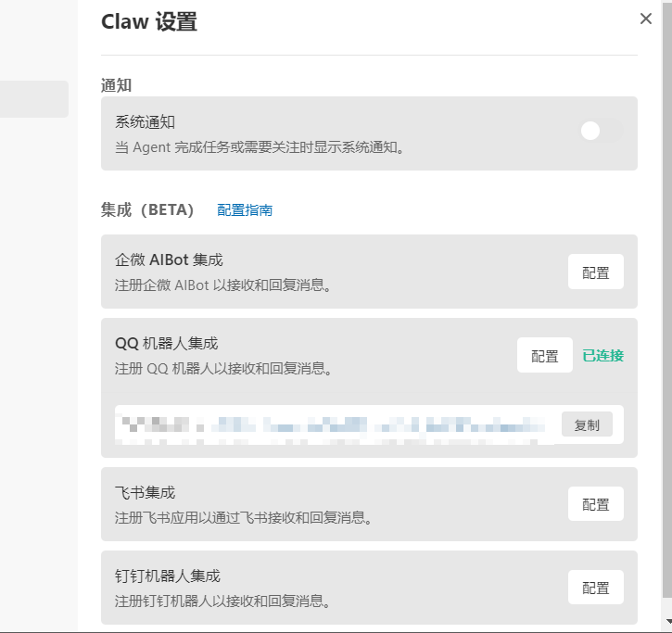The height and width of the screenshot is (633, 672).
Task: Click the 钉钉机器人集成 title
Action: pyautogui.click(x=168, y=576)
